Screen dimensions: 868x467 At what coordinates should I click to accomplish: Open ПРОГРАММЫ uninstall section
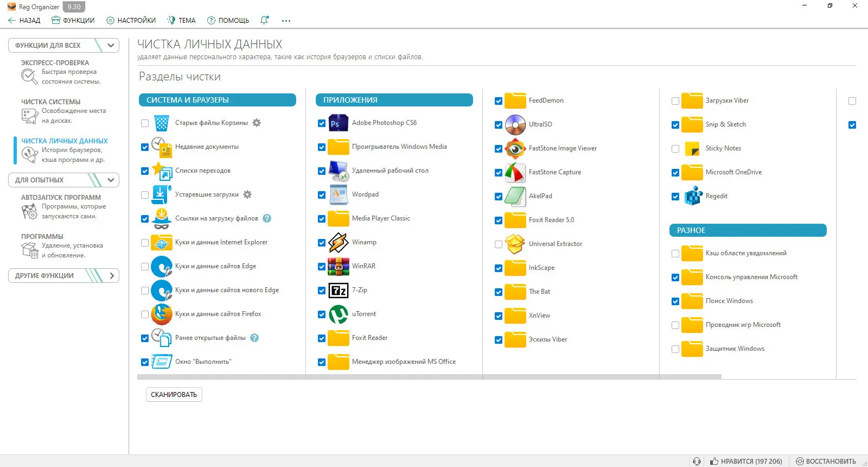click(63, 246)
